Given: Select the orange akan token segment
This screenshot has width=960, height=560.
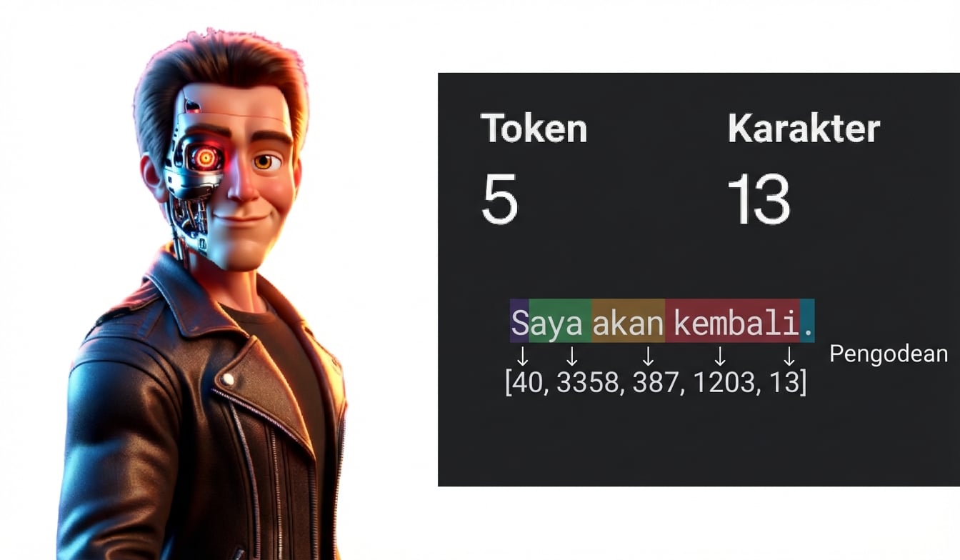Looking at the screenshot, I should pos(629,321).
